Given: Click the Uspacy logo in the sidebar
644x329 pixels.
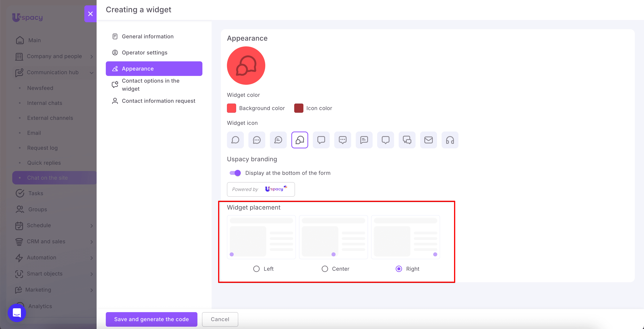Looking at the screenshot, I should (27, 17).
